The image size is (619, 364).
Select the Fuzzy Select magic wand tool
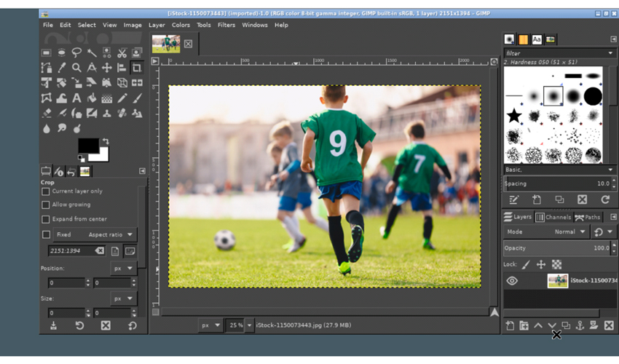click(92, 52)
